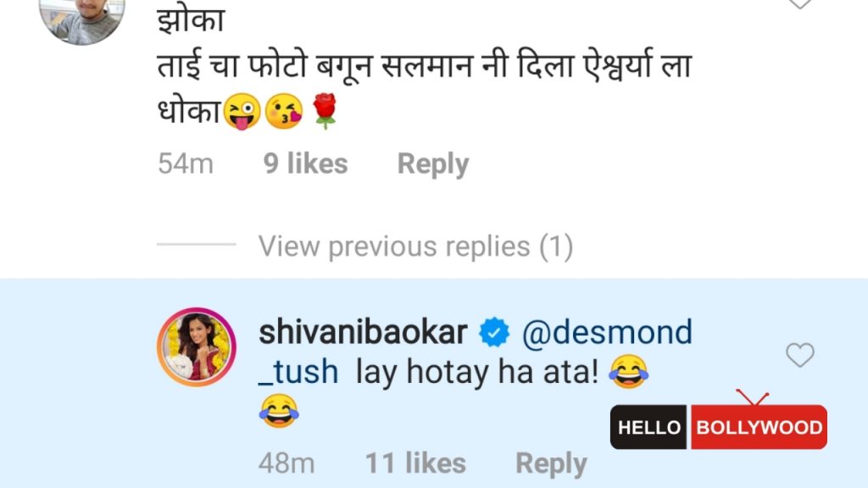Reply to the comment with 9 likes
The height and width of the screenshot is (488, 868).
433,164
